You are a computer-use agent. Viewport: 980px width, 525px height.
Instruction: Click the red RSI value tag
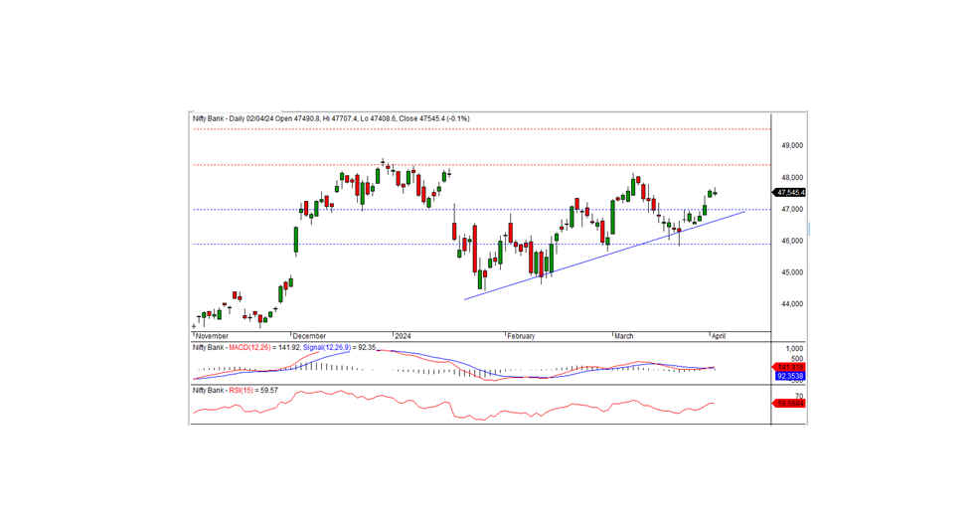pyautogui.click(x=789, y=404)
